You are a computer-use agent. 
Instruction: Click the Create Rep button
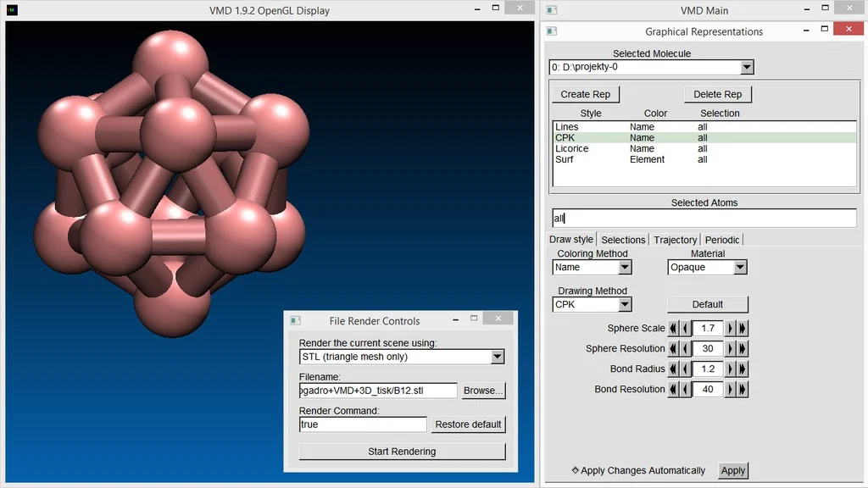pyautogui.click(x=585, y=94)
